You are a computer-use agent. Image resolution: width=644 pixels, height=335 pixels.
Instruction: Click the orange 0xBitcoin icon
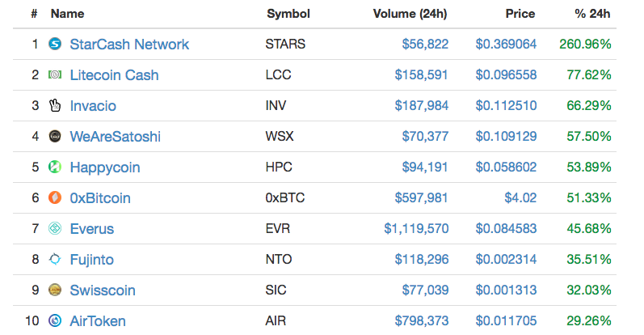[x=55, y=197]
